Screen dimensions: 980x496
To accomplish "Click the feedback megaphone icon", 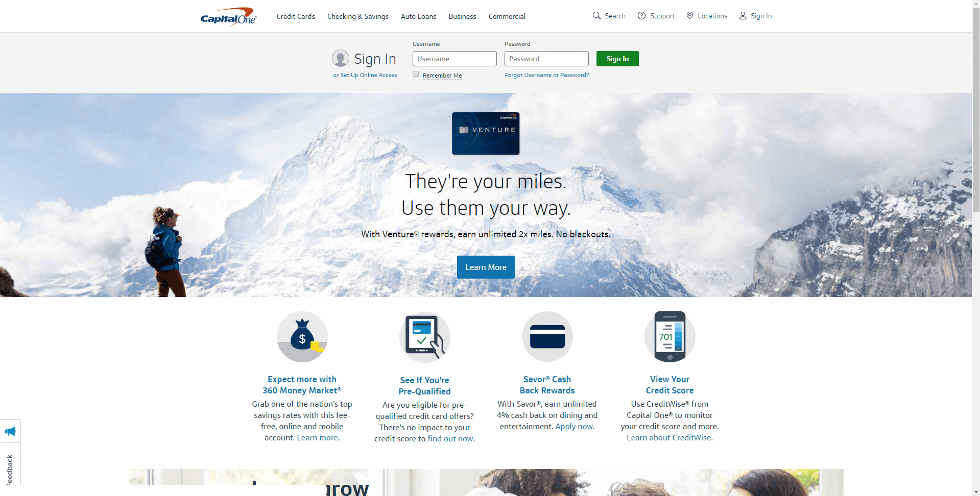I will 10,432.
